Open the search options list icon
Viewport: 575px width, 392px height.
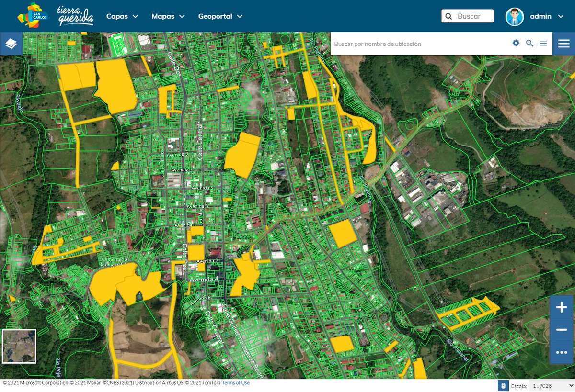point(543,43)
